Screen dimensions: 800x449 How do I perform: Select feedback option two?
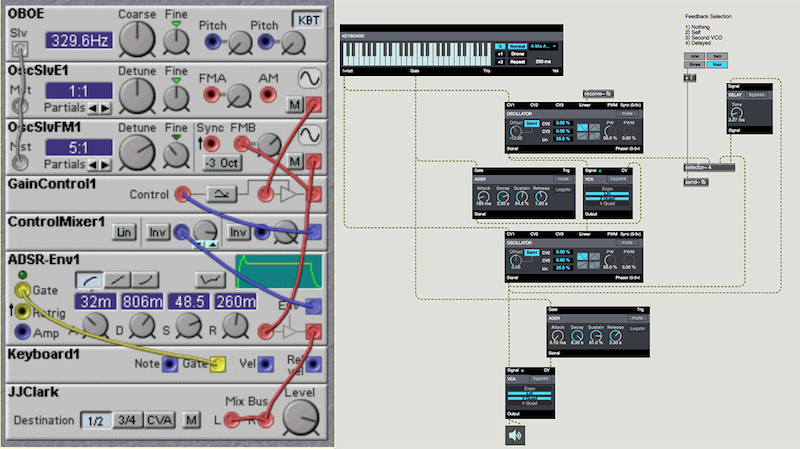(717, 56)
